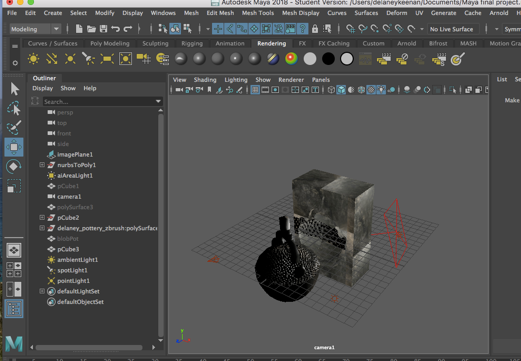Create an area light from shelf

(107, 59)
